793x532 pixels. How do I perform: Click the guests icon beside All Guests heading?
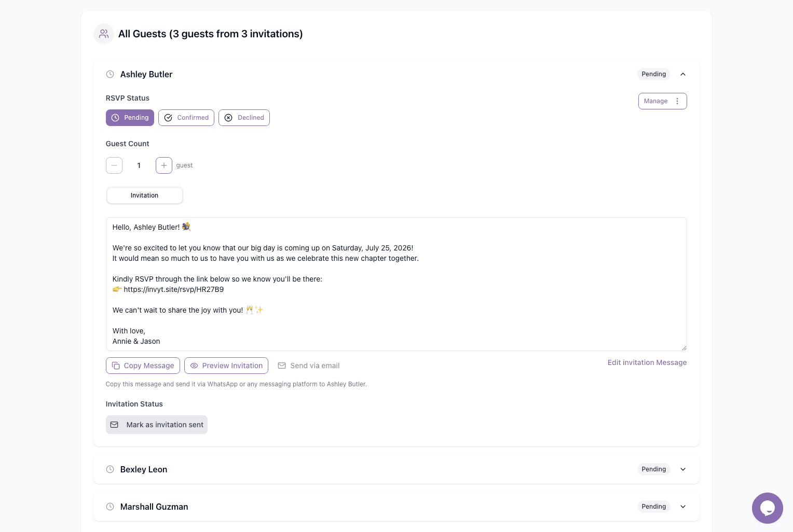click(103, 33)
